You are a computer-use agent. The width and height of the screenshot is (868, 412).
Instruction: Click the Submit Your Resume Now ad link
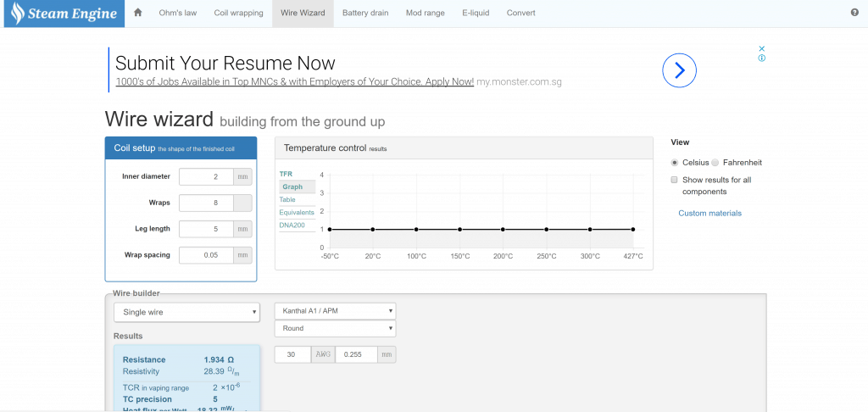(225, 64)
